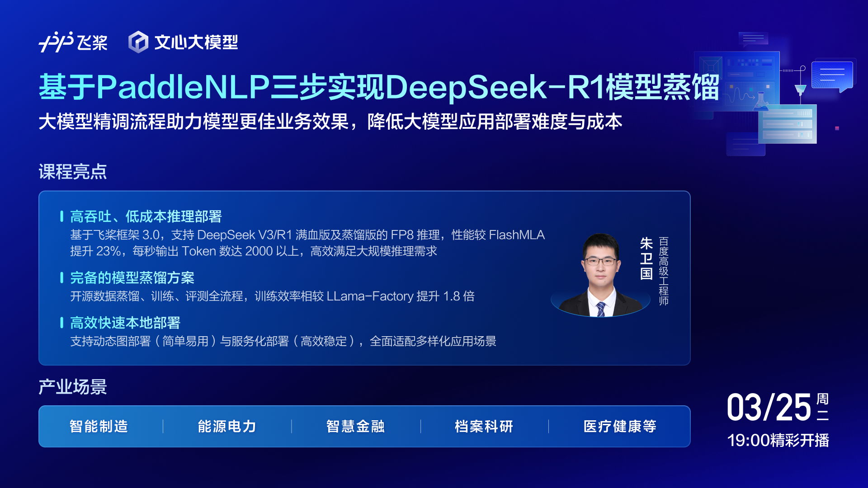This screenshot has height=488, width=868.
Task: Click the speaker portrait photo of 朱卫国
Action: (x=600, y=275)
